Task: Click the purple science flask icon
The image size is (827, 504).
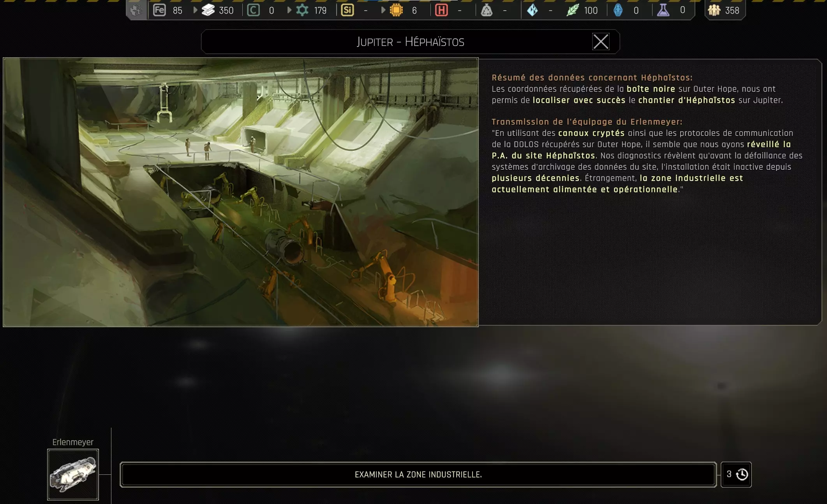Action: click(x=663, y=10)
